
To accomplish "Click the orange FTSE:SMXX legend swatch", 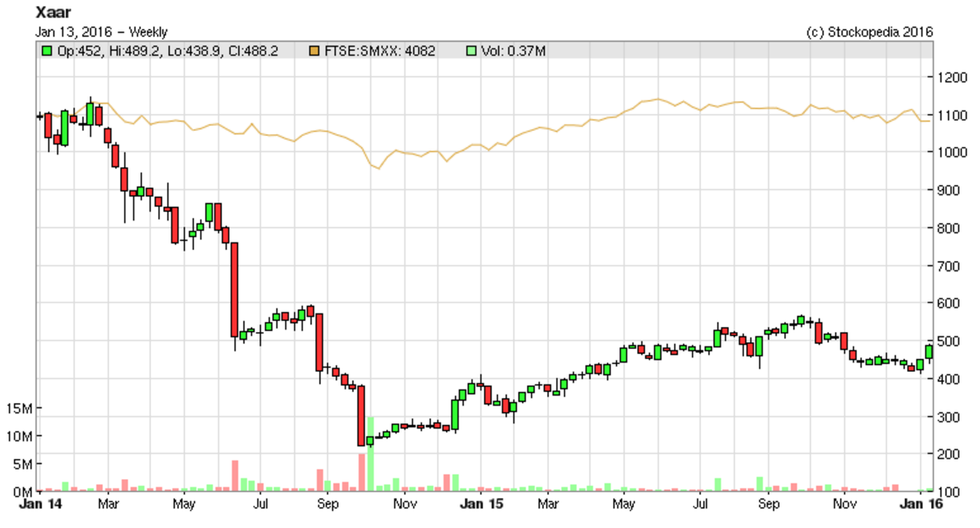I will pyautogui.click(x=314, y=51).
